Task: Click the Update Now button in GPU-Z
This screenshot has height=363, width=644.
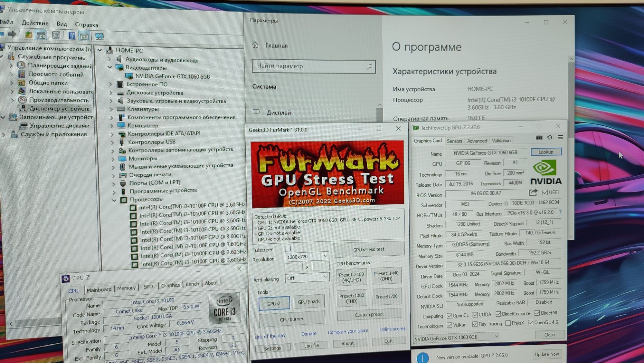Action: [547, 354]
